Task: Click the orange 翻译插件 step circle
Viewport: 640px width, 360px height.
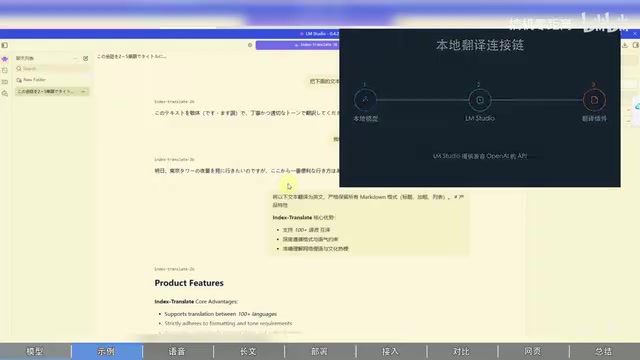Action: [594, 100]
